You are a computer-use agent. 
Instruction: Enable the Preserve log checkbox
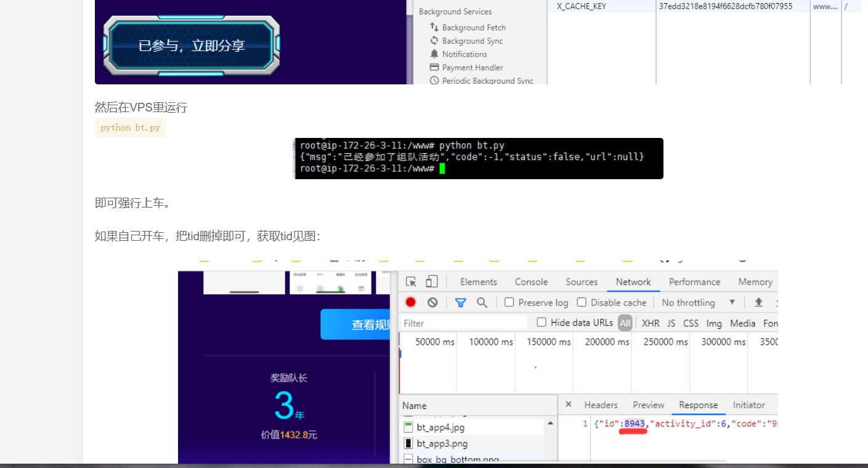(x=509, y=302)
